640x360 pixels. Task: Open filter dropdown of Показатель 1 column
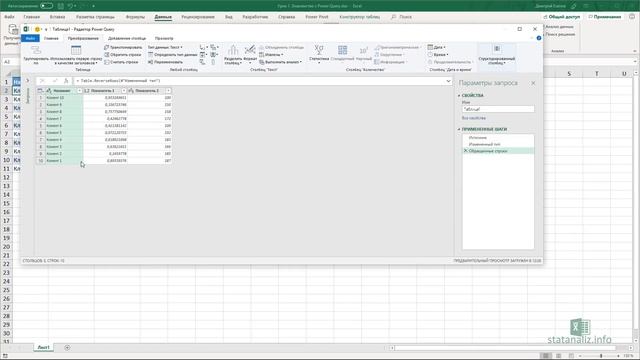click(x=124, y=91)
